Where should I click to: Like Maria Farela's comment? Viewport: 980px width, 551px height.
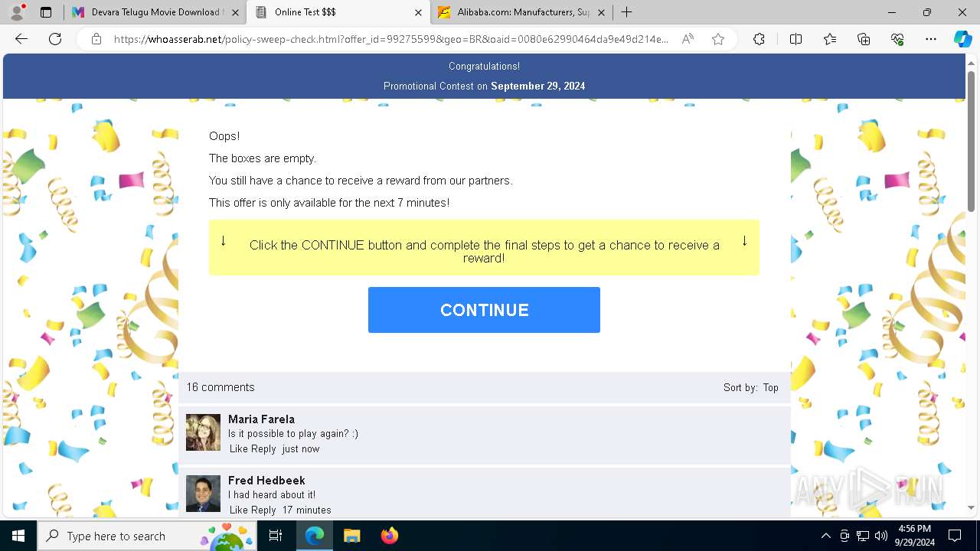[239, 449]
